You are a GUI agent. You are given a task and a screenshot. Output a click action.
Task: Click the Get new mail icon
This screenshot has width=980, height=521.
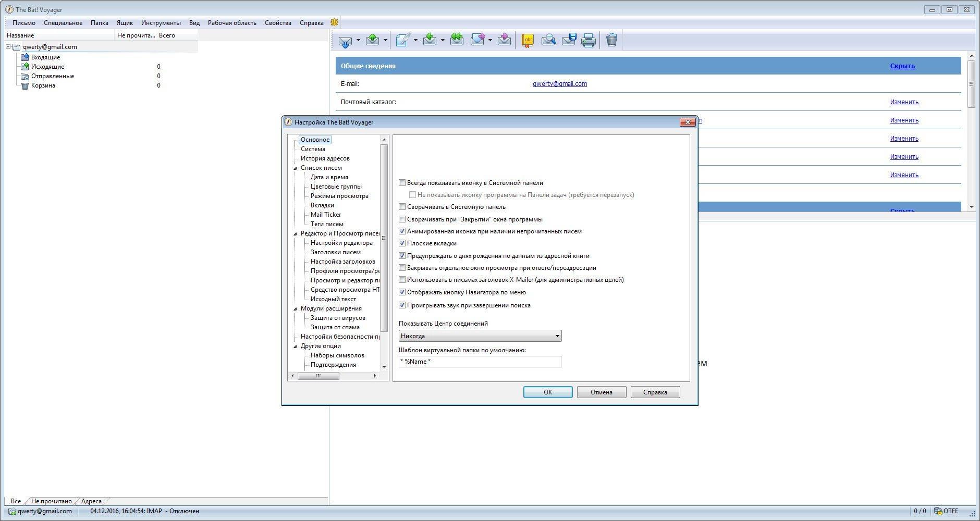[345, 40]
